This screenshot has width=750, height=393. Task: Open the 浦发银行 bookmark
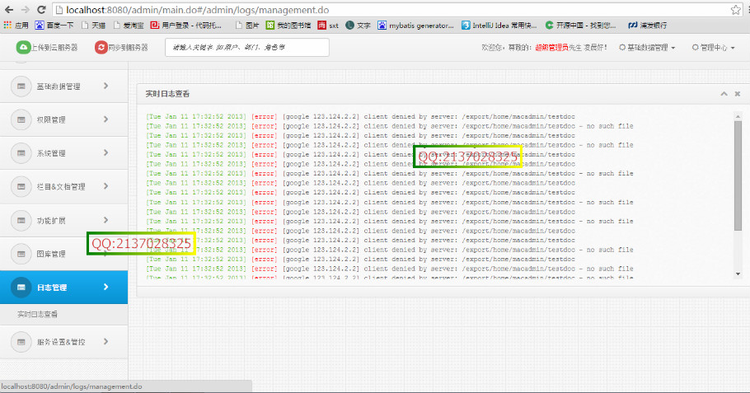[647, 25]
